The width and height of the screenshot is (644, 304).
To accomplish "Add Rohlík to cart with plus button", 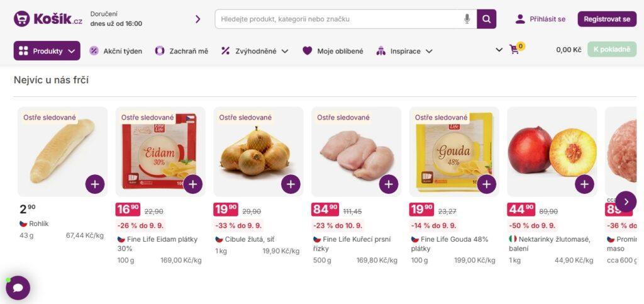I will click(95, 184).
